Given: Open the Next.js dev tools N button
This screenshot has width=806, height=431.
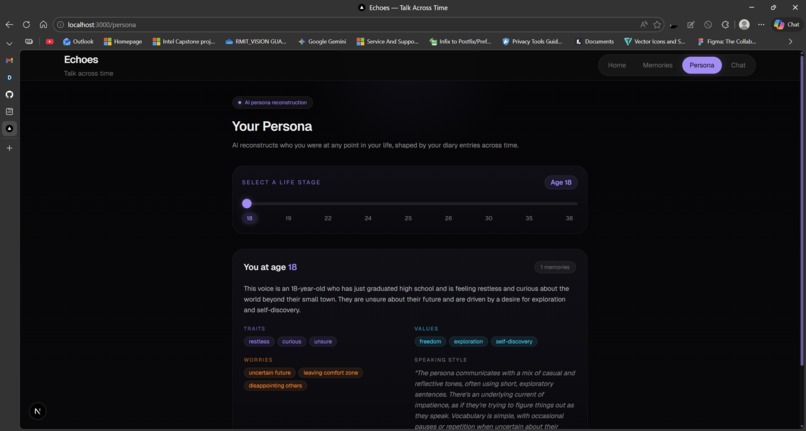Looking at the screenshot, I should point(37,411).
